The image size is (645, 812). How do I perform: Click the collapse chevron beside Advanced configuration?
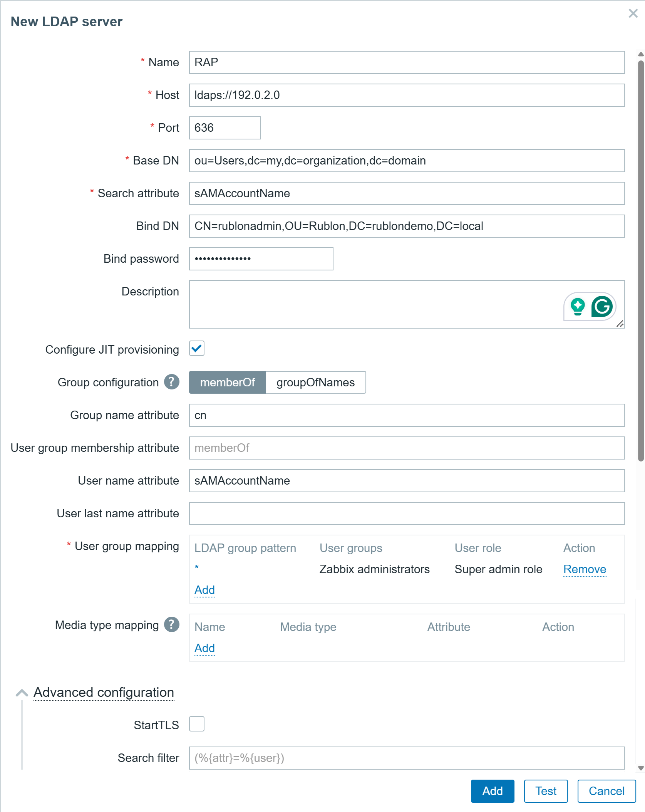click(x=22, y=693)
